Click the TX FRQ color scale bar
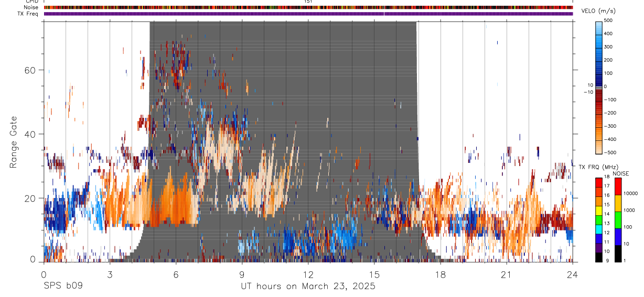Screen dimensions: 644x297 click(599, 219)
